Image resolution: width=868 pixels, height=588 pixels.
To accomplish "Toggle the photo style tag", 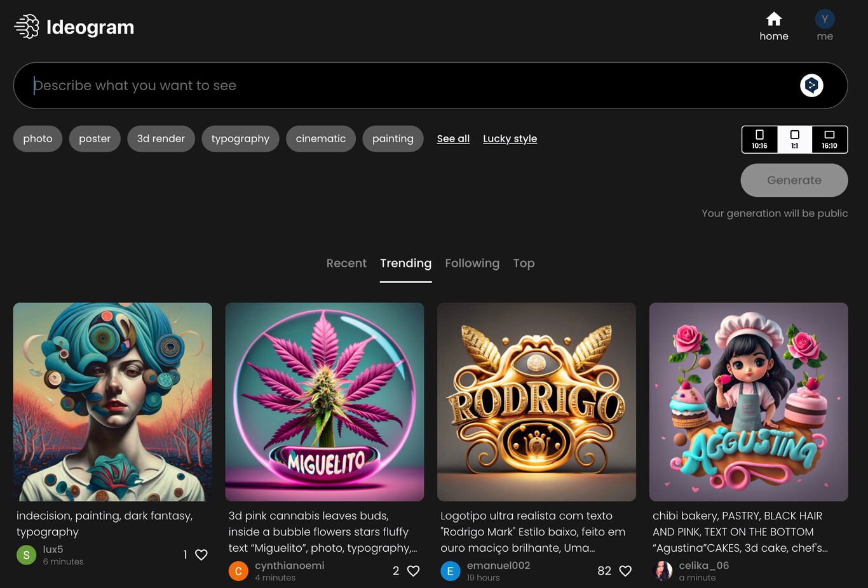I will (x=37, y=138).
